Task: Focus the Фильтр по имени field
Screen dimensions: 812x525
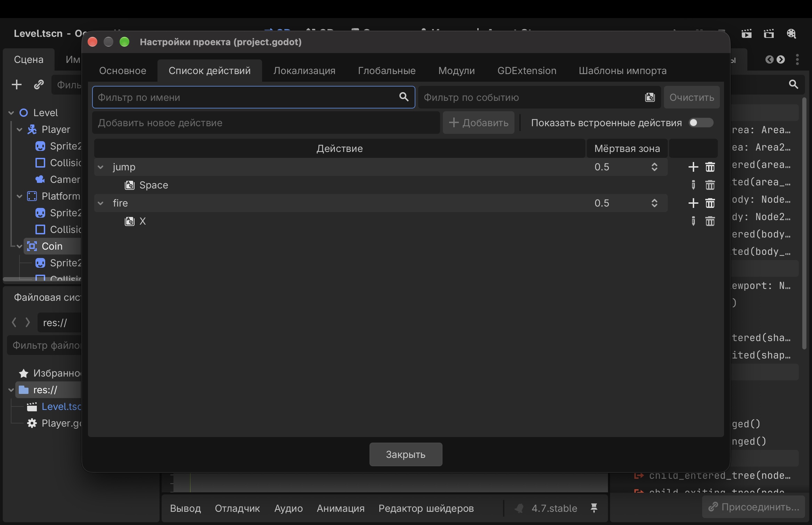Action: pos(253,97)
